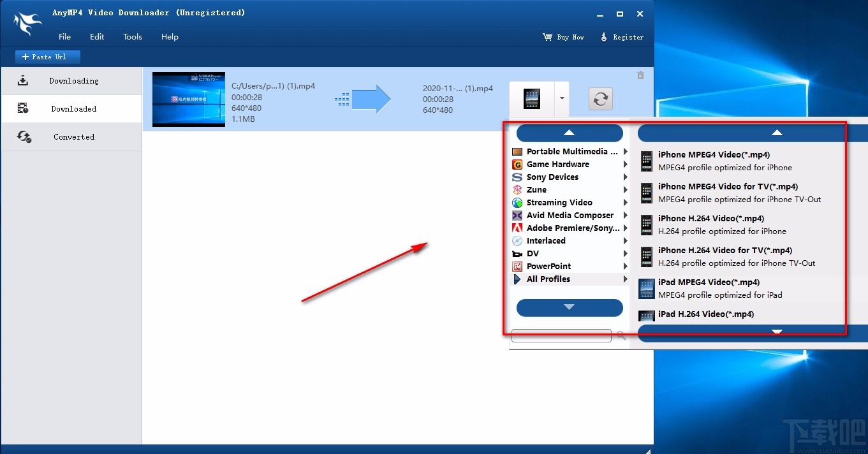Click the search magnifier icon in profile panel
The image size is (868, 454).
[622, 335]
